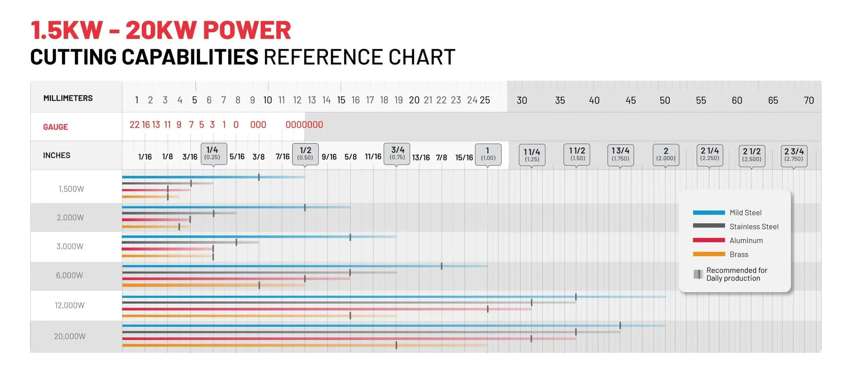Click the 2 3/4 (2.750) inch badge

click(794, 155)
